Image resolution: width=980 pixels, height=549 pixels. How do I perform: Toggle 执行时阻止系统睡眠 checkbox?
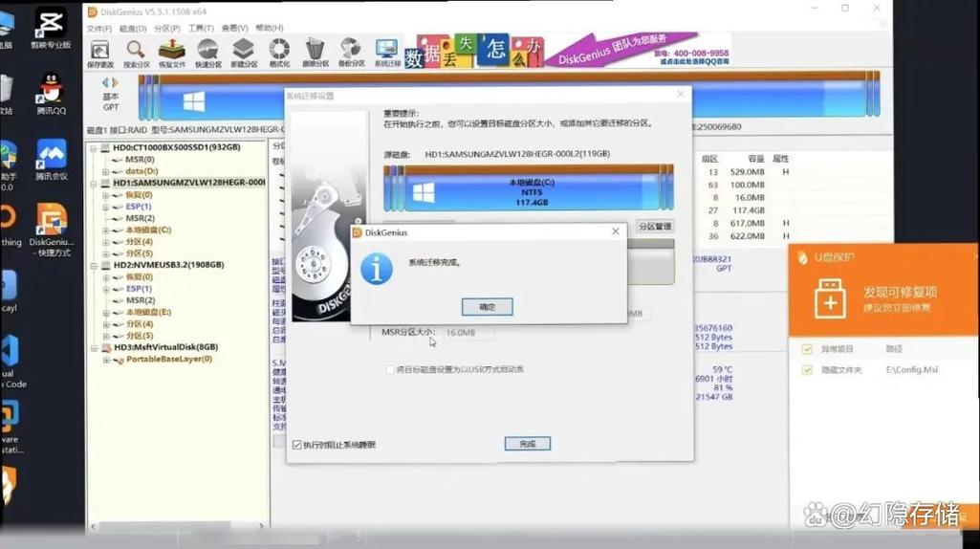(x=297, y=445)
